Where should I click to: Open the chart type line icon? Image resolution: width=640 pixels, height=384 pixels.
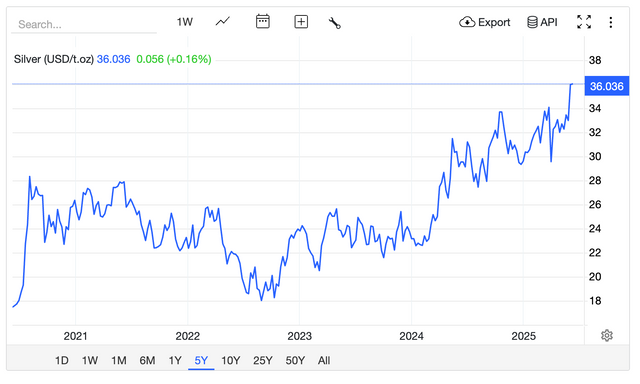[x=222, y=21]
